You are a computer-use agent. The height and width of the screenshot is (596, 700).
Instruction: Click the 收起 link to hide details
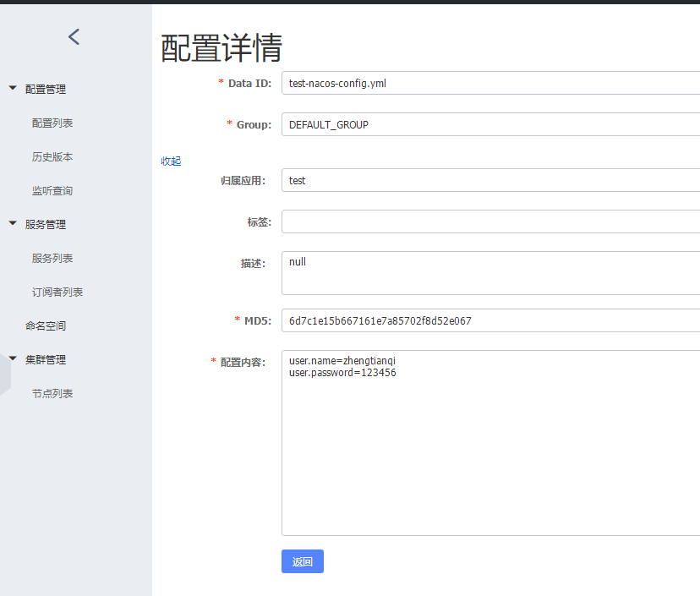pyautogui.click(x=171, y=161)
